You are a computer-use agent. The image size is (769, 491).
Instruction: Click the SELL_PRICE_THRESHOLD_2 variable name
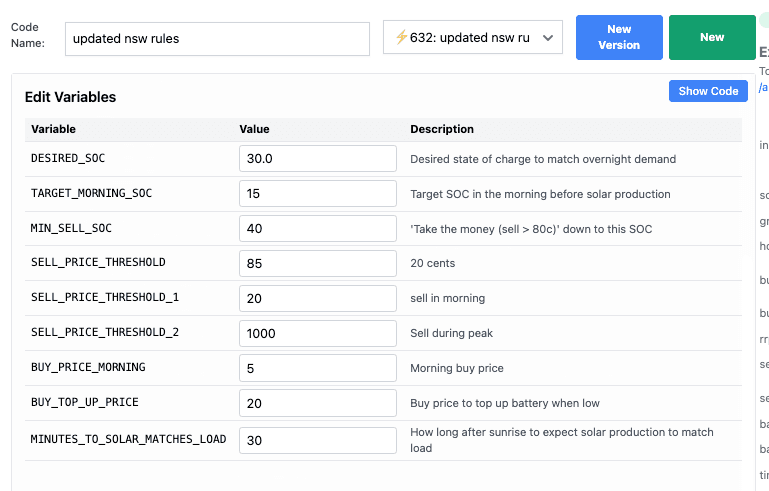coord(105,333)
